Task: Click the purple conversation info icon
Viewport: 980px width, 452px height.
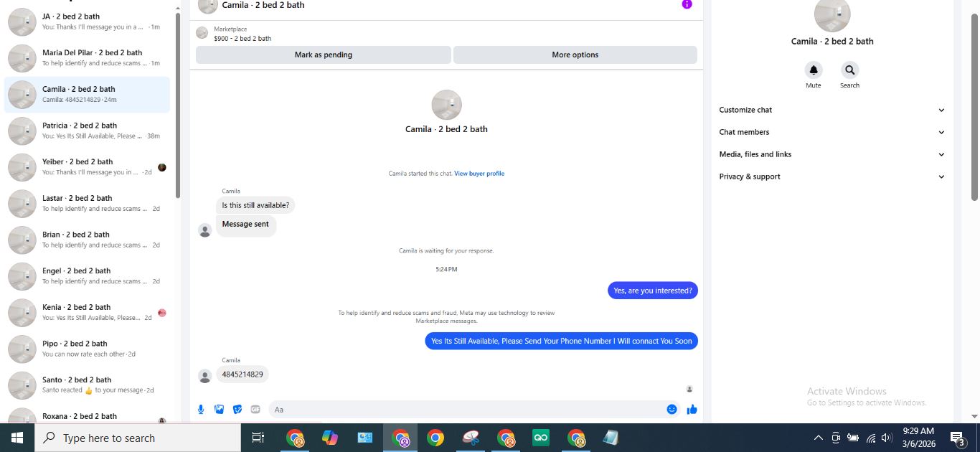Action: tap(687, 4)
